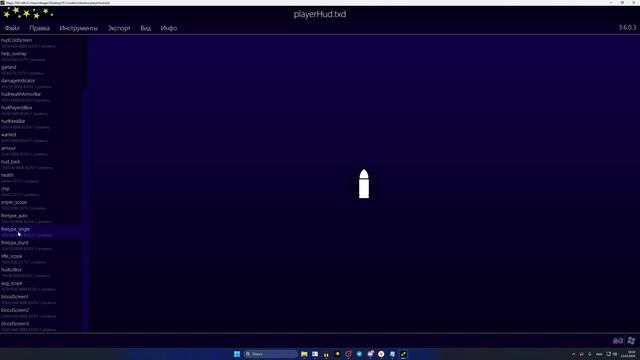Open the Вид menu
640x360 pixels.
145,28
